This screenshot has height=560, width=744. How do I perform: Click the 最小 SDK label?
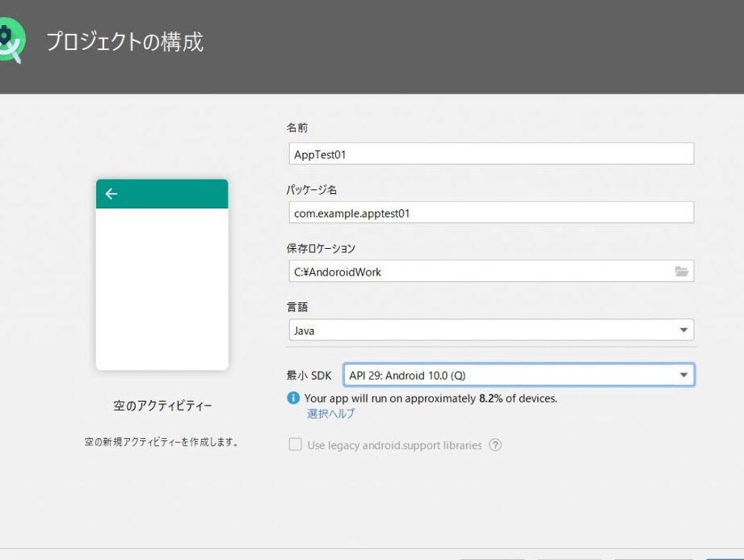click(309, 376)
